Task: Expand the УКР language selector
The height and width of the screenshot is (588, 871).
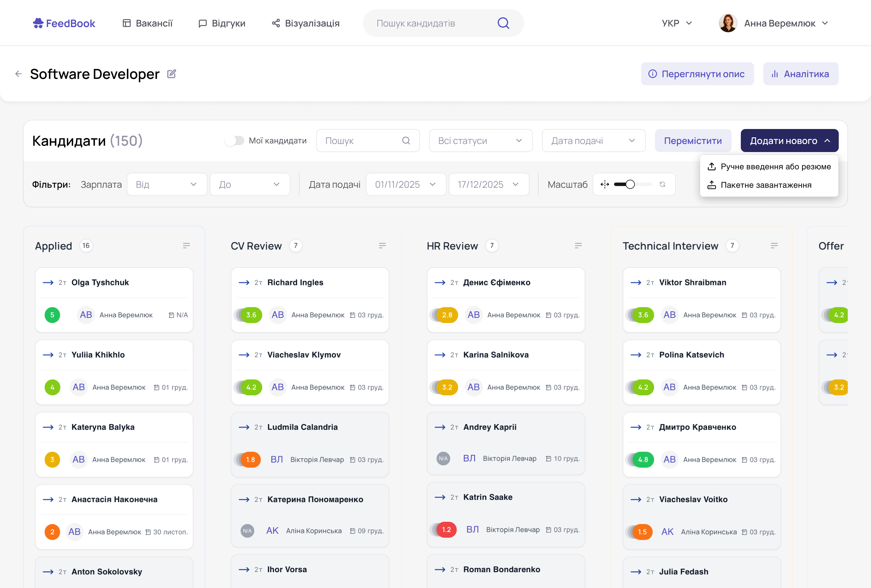Action: point(677,23)
